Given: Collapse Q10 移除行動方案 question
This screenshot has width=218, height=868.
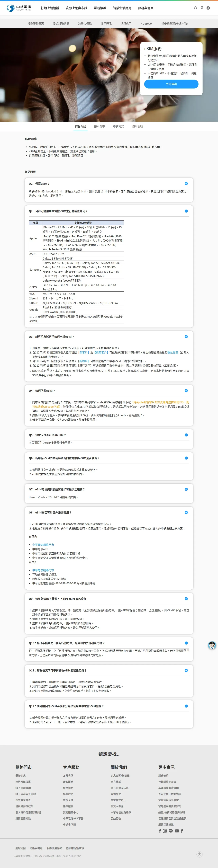Looking at the screenshot, I should coord(186,643).
